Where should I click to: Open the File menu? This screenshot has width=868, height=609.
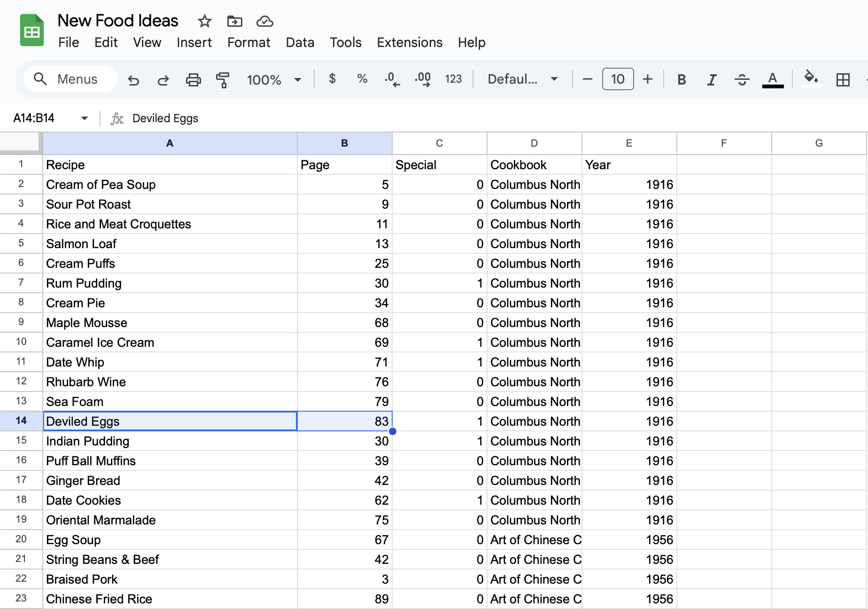[x=69, y=42]
